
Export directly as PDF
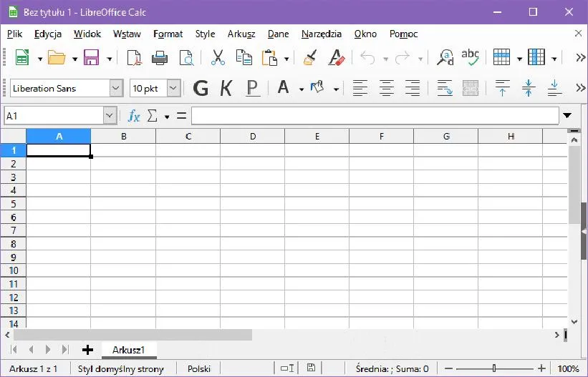click(134, 58)
